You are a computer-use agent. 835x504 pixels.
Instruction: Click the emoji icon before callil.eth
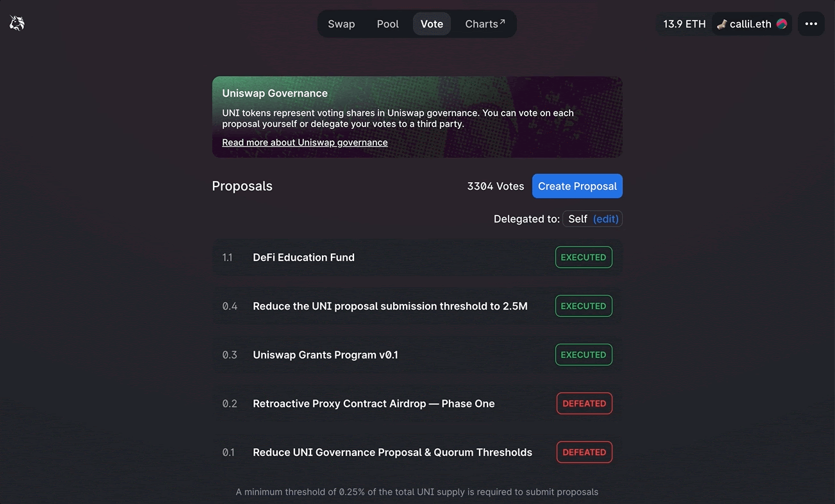pyautogui.click(x=721, y=24)
